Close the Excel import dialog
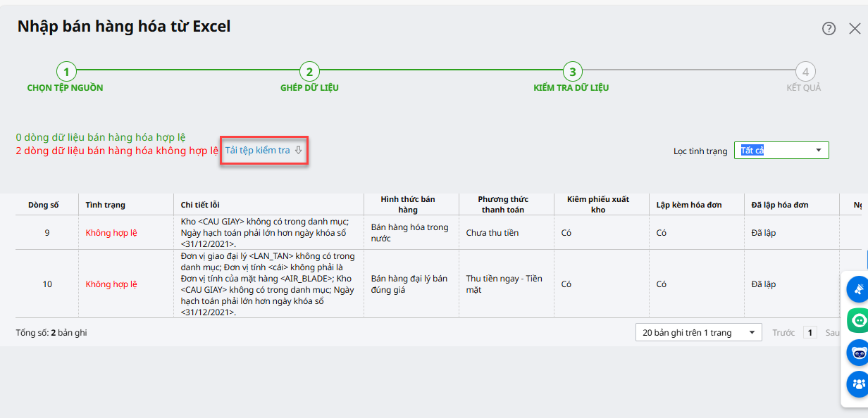This screenshot has height=418, width=868. 855,28
